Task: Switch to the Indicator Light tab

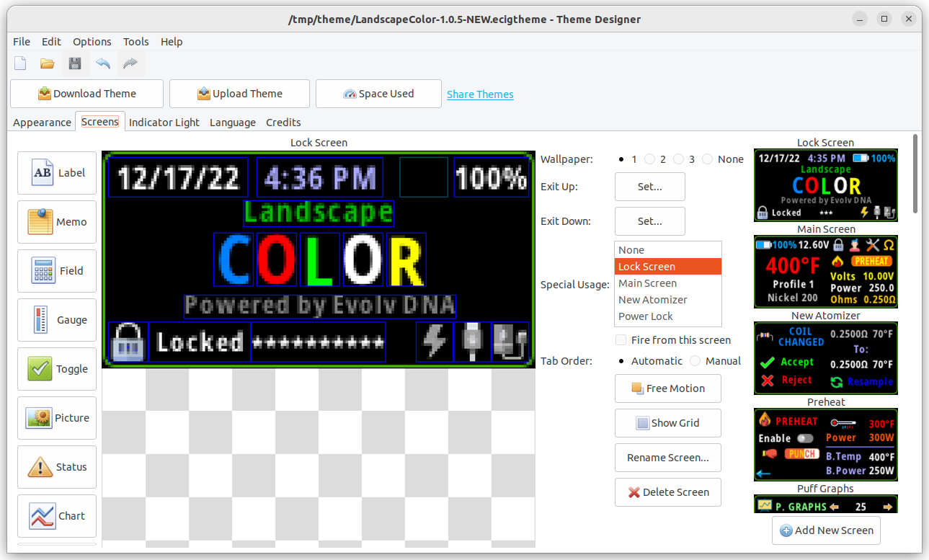Action: pos(164,123)
